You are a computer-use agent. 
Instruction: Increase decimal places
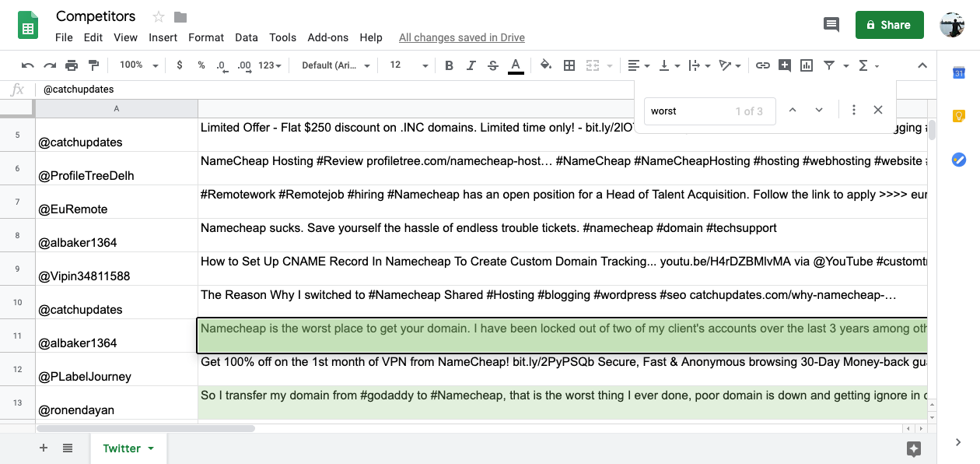tap(244, 65)
